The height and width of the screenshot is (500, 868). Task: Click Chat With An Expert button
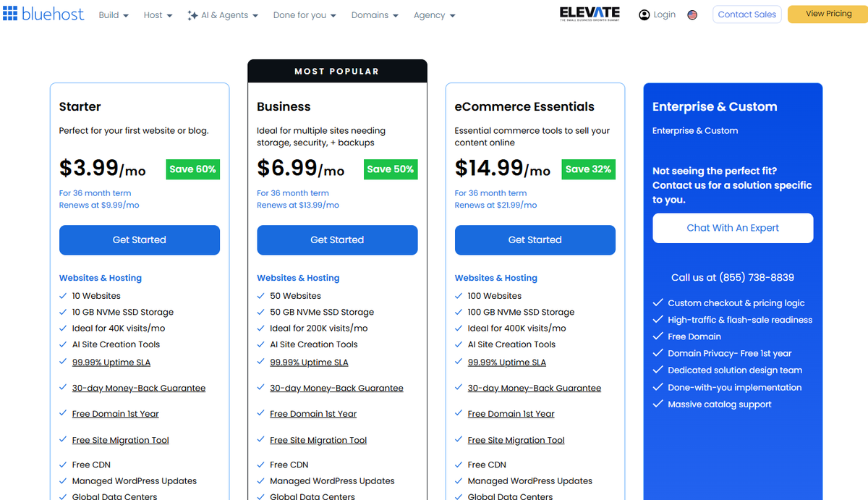click(x=733, y=228)
